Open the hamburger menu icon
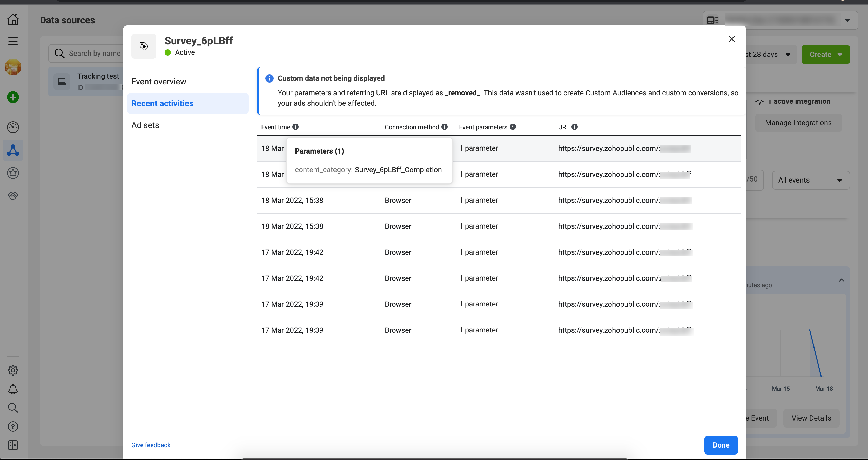The width and height of the screenshot is (868, 460). 13,41
